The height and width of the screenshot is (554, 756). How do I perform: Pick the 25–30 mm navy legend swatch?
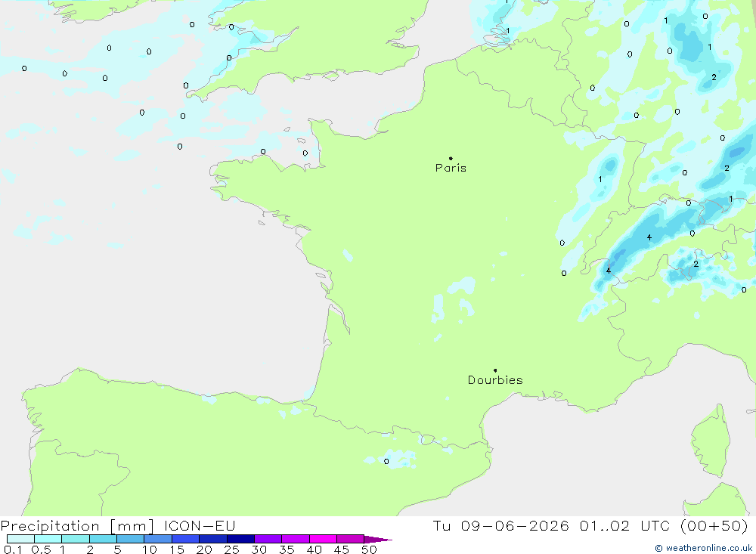click(240, 539)
